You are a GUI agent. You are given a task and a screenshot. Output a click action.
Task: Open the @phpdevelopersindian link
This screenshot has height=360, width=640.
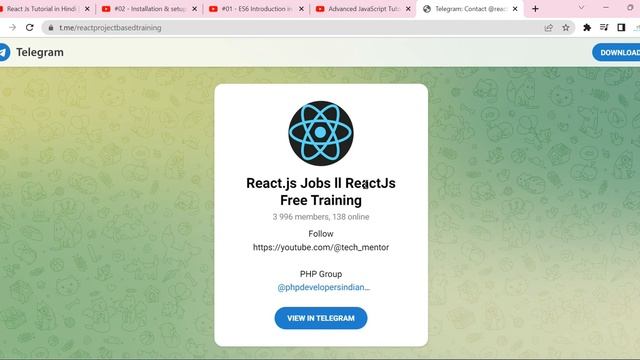[x=324, y=287]
